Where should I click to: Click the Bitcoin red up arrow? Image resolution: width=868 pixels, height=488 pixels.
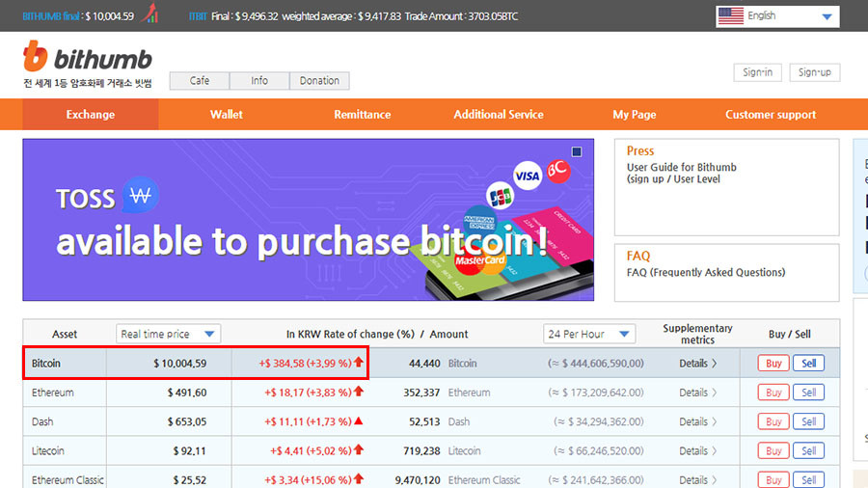pos(359,363)
